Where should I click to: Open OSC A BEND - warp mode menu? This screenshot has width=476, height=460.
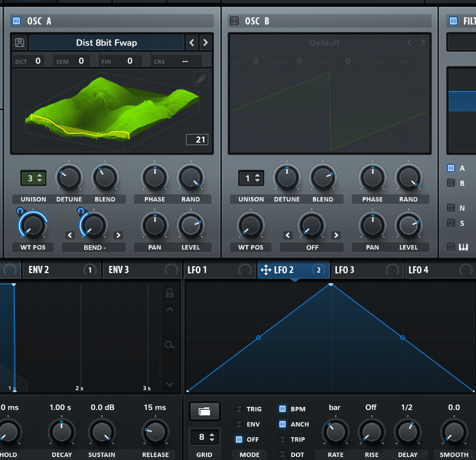pos(94,248)
